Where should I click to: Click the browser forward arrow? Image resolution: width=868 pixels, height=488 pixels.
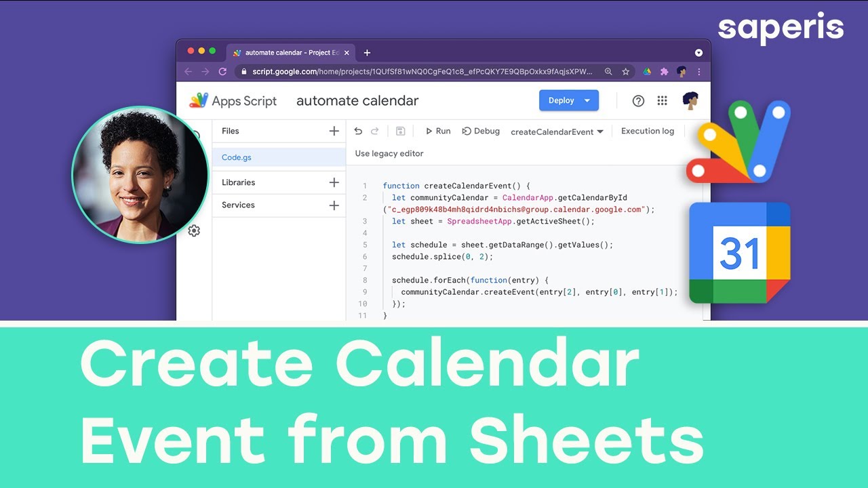[x=205, y=71]
